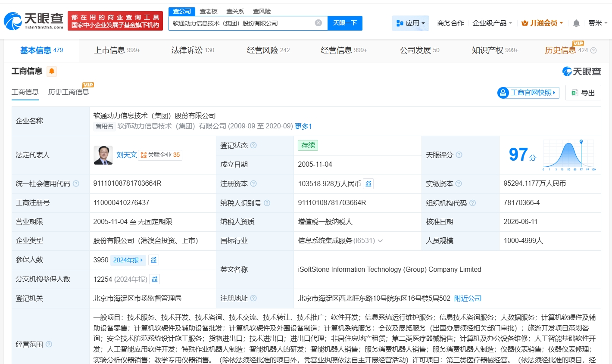The width and height of the screenshot is (612, 364).
Task: Open chart icon beside 分支机构参保人数 12254
Action: pyautogui.click(x=155, y=279)
